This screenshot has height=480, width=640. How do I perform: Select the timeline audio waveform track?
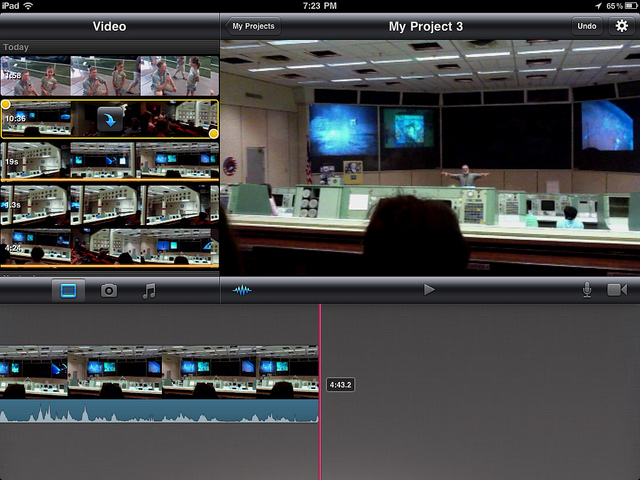coord(159,411)
